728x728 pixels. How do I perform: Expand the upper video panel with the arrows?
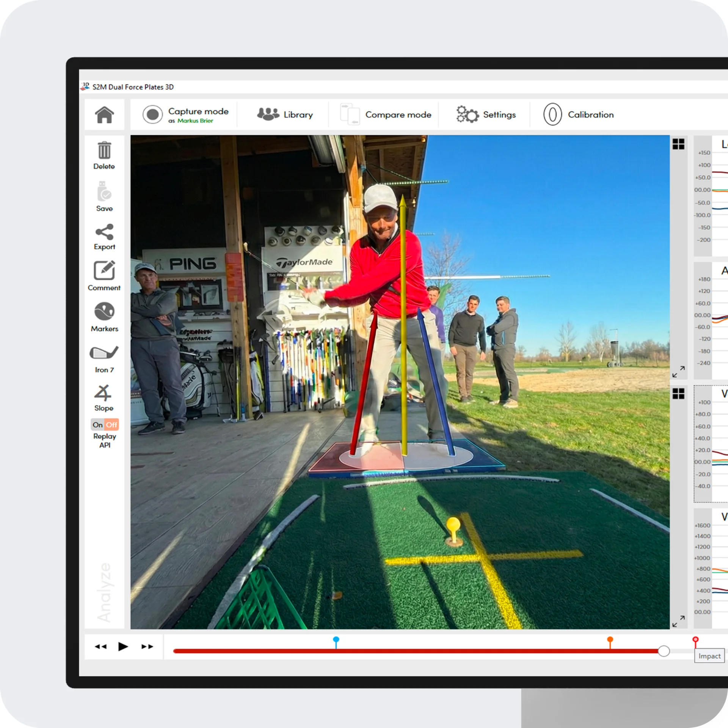[x=678, y=372]
